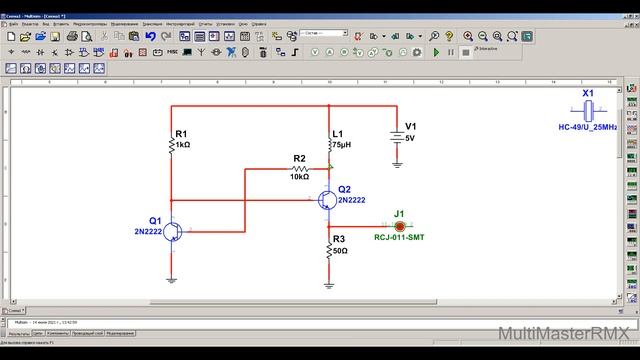Zoom out with the minus magnifier

click(x=483, y=36)
